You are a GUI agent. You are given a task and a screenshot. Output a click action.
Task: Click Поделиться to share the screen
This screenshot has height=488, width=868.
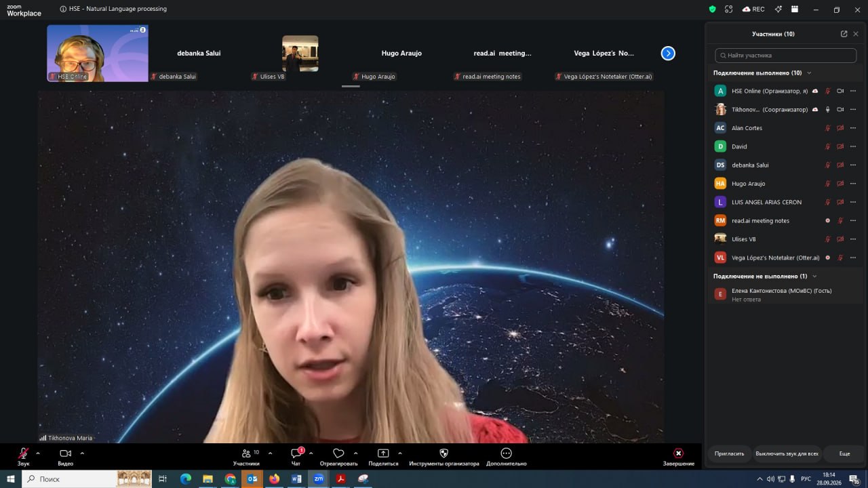(x=383, y=456)
